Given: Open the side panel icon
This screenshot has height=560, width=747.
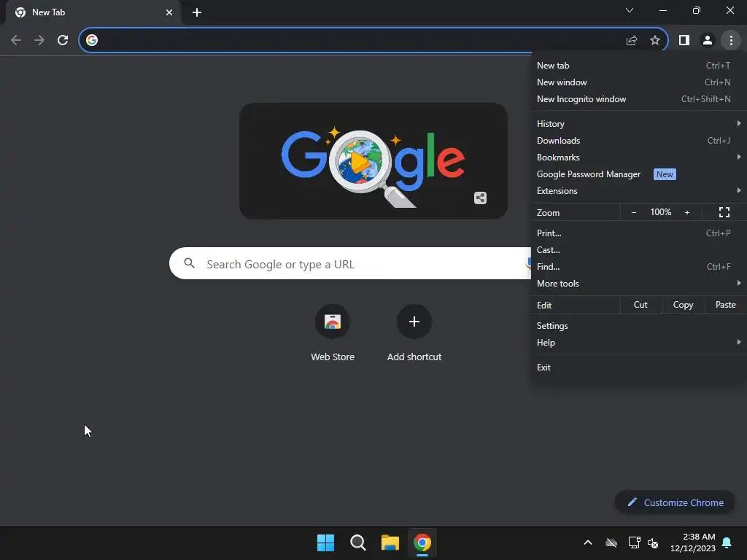Looking at the screenshot, I should [x=684, y=41].
